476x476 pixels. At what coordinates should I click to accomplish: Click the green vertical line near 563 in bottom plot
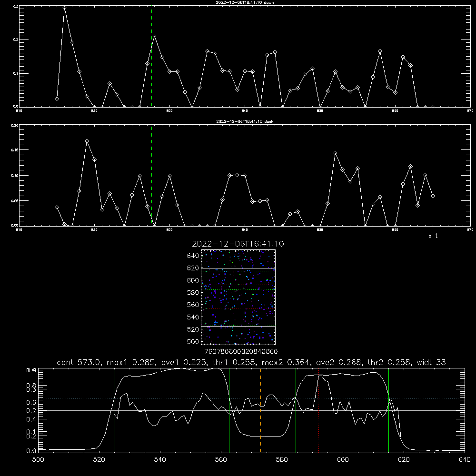(229, 410)
